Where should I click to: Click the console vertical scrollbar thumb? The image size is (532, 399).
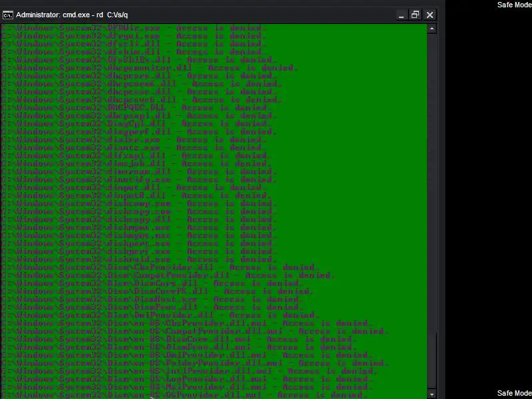pos(432,361)
